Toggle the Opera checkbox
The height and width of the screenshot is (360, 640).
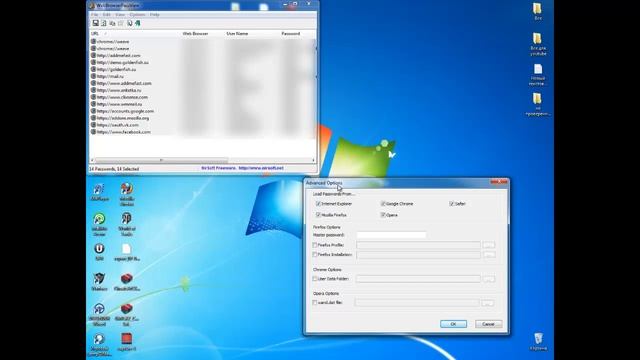(383, 215)
